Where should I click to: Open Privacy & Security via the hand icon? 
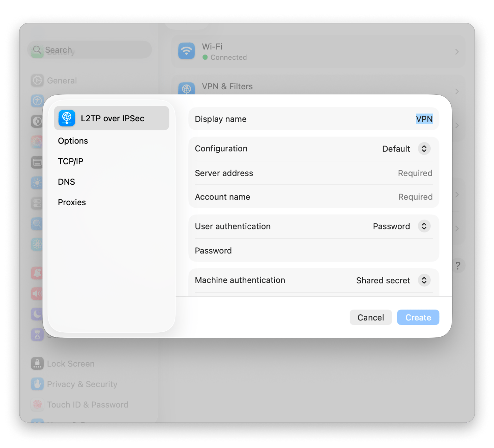click(x=37, y=384)
